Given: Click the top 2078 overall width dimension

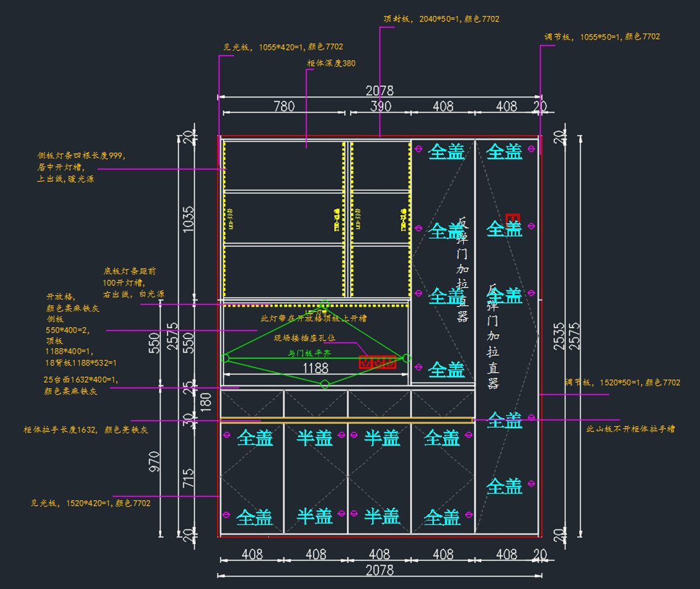Looking at the screenshot, I should tap(379, 90).
